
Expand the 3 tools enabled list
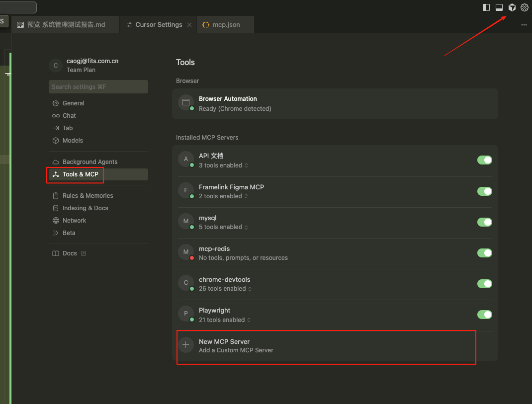coord(223,165)
